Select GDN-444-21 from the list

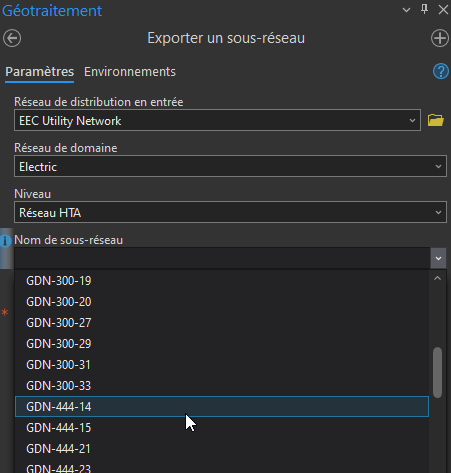222,449
